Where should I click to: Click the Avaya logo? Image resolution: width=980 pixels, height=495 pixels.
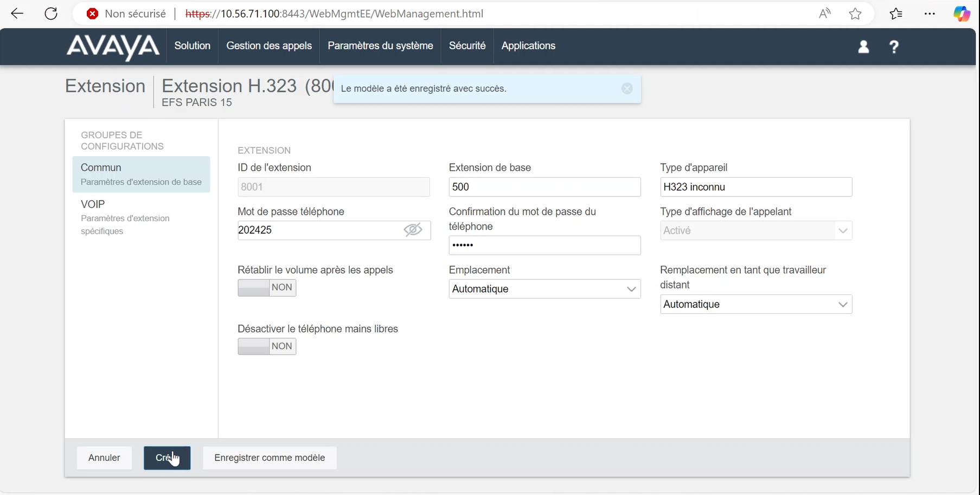click(113, 47)
